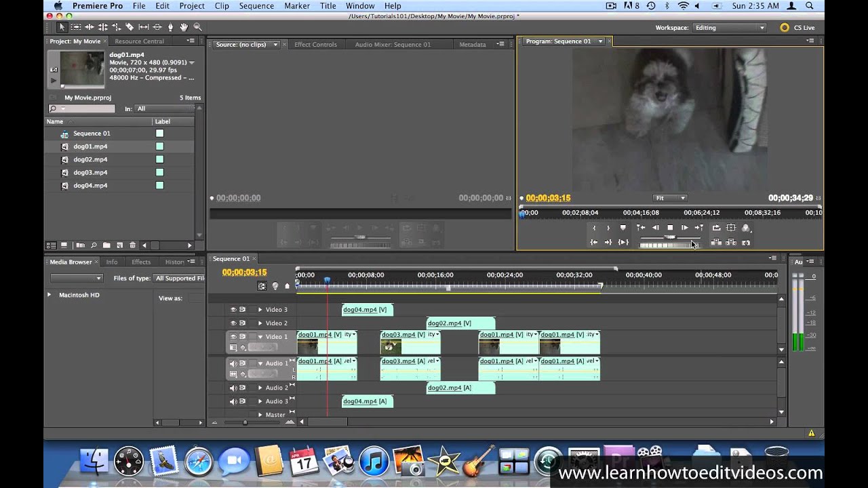The image size is (868, 488).
Task: Select the Track Select tool
Action: (75, 27)
